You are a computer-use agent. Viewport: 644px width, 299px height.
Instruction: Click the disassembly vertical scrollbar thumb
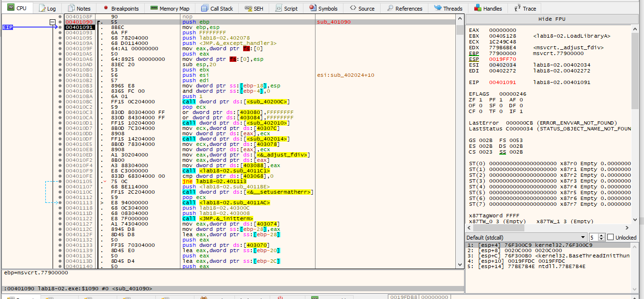coord(459,30)
